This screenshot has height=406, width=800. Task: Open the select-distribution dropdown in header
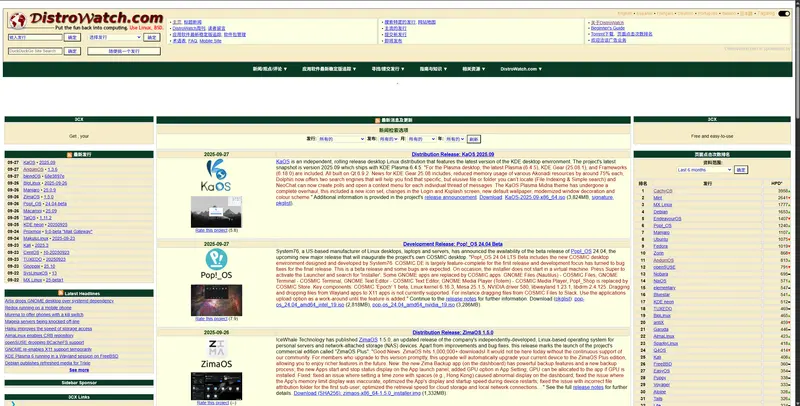pos(114,37)
